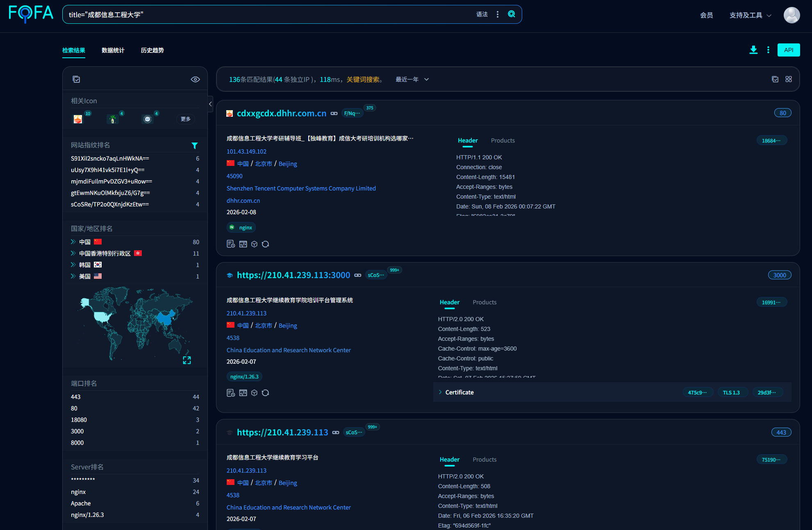The height and width of the screenshot is (530, 812).
Task: Expand the world map to fullscreen
Action: click(x=187, y=360)
